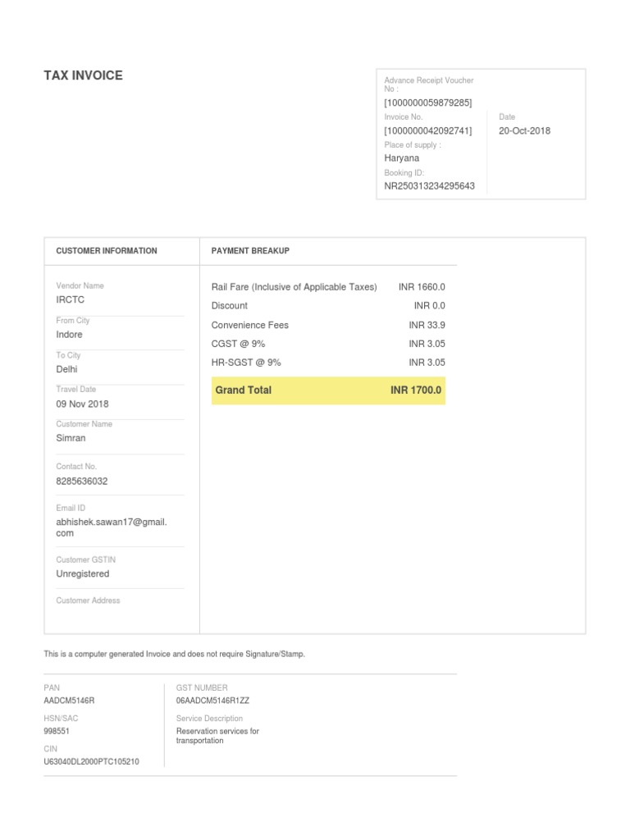This screenshot has width=630, height=840.
Task: Click the Place of supply value Haryana
Action: click(x=402, y=158)
